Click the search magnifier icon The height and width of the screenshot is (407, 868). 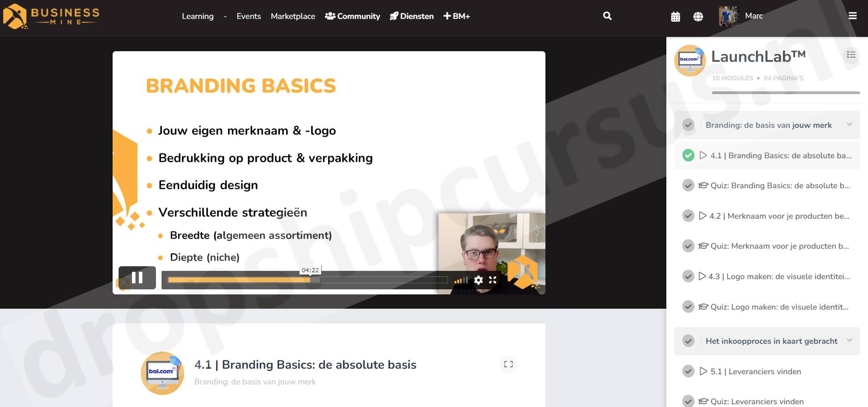coord(607,16)
